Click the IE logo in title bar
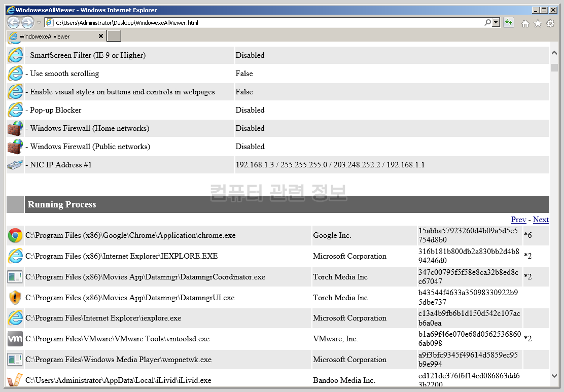This screenshot has width=564, height=392. point(11,10)
